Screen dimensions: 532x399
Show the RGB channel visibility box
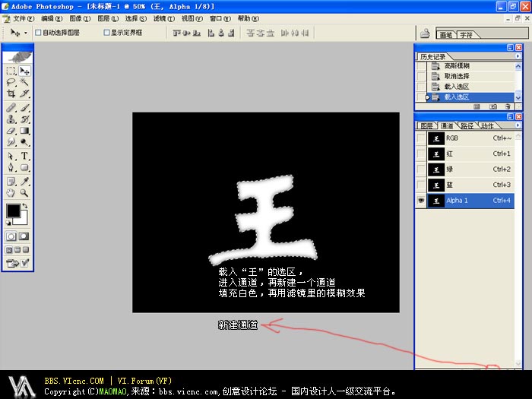coord(421,138)
